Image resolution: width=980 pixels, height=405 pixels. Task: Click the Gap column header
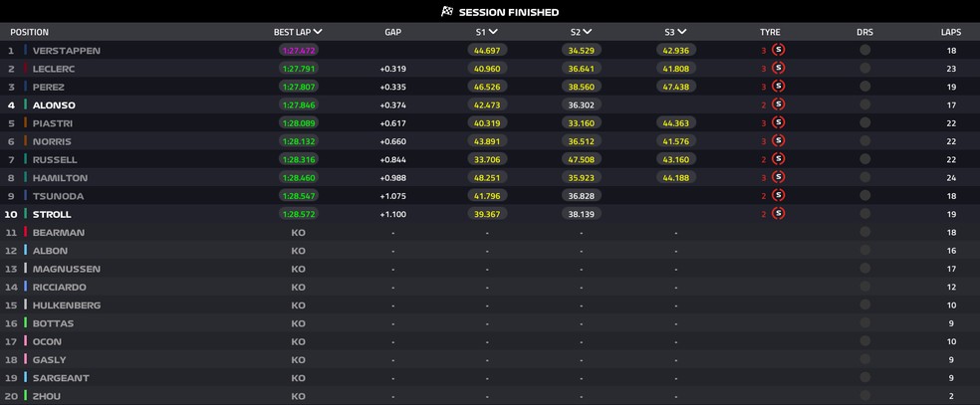393,32
